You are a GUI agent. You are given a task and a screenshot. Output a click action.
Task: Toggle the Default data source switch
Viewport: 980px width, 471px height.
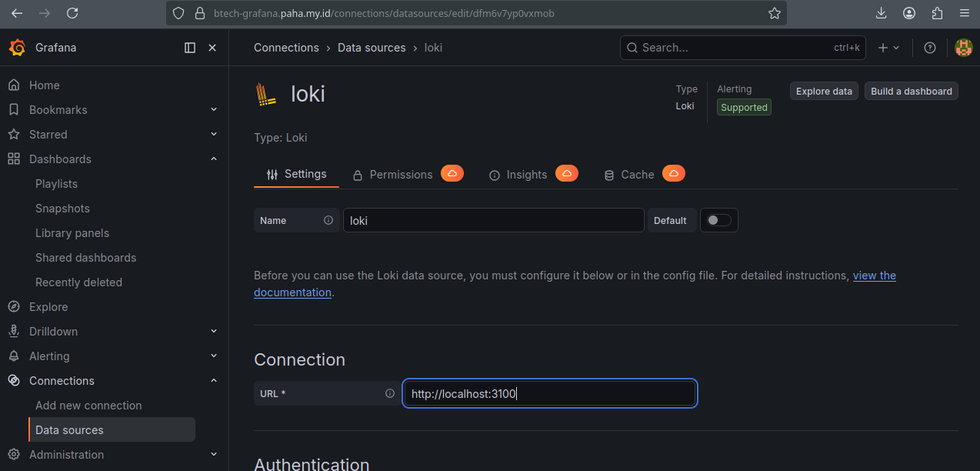(x=719, y=220)
